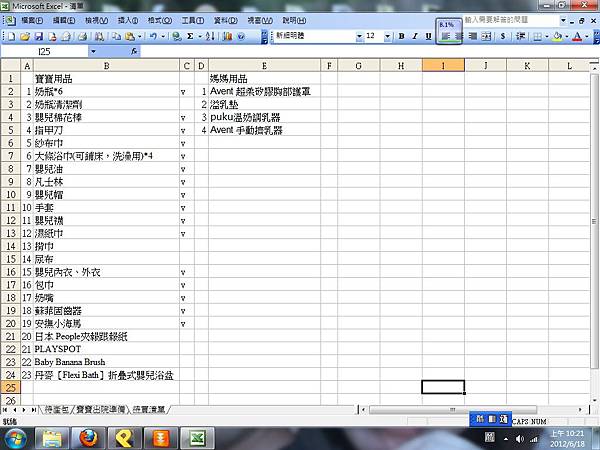Click the Permission icon next to Save
Screen dimensions: 600x450
pos(52,36)
